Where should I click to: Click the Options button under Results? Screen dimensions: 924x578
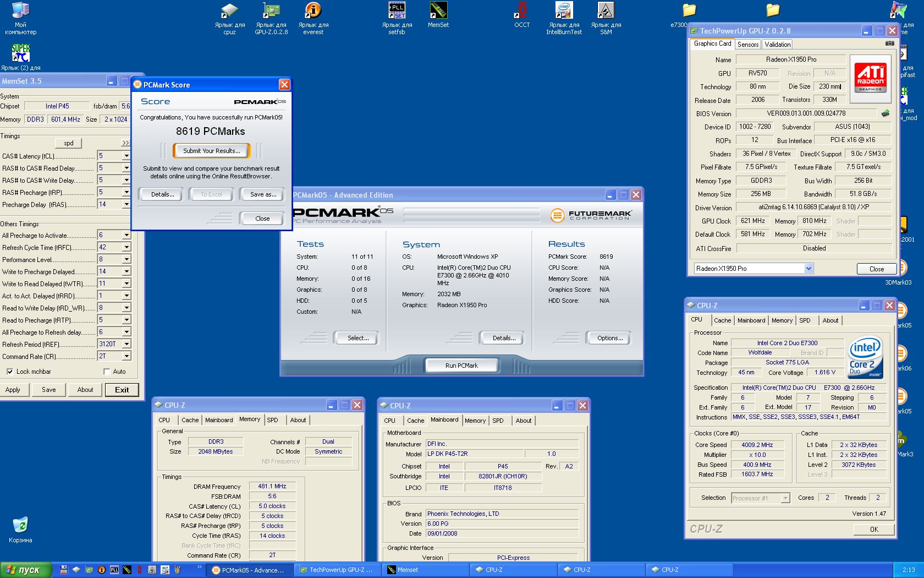[x=609, y=338]
